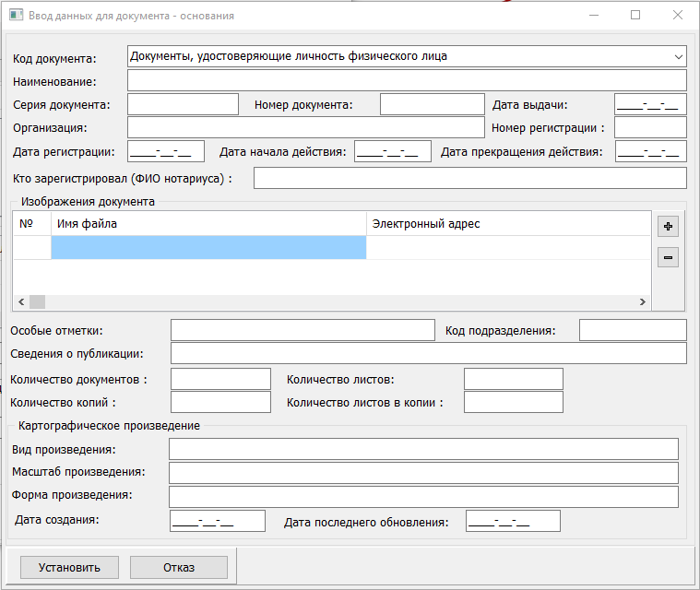Click the minus icon to remove document image
700x590 pixels.
click(668, 257)
